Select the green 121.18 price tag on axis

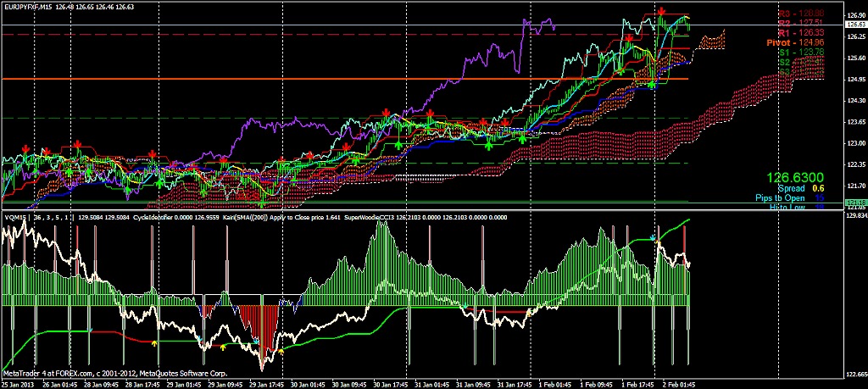855,202
